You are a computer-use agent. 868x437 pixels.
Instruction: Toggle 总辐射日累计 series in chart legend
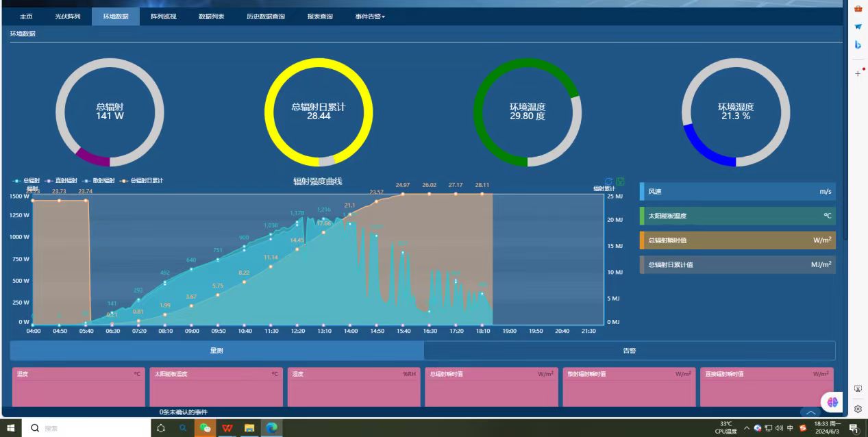(142, 181)
